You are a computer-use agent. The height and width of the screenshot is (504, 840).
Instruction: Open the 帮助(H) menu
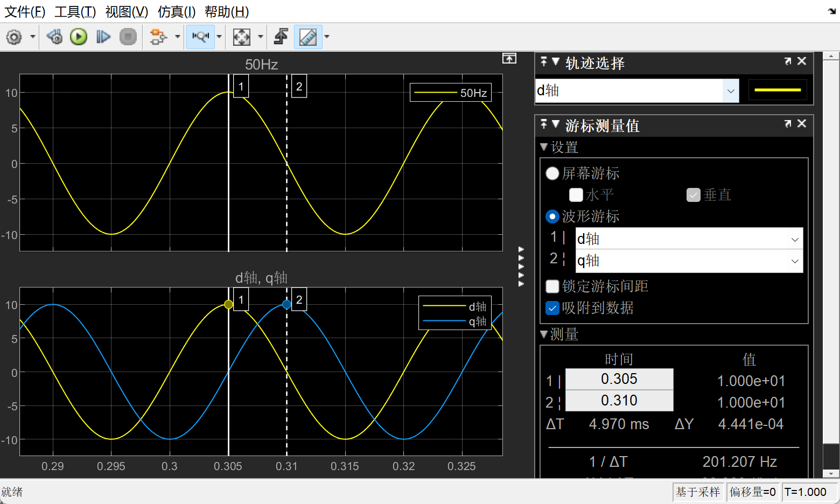click(x=227, y=11)
